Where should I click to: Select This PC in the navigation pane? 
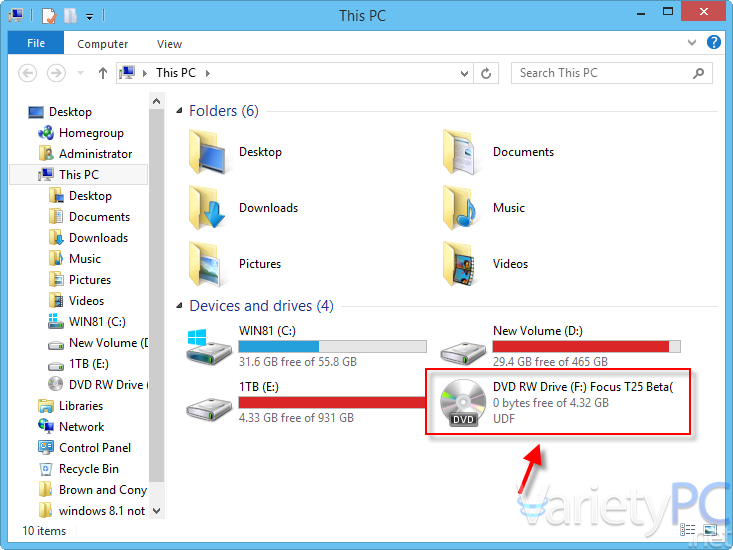click(79, 175)
